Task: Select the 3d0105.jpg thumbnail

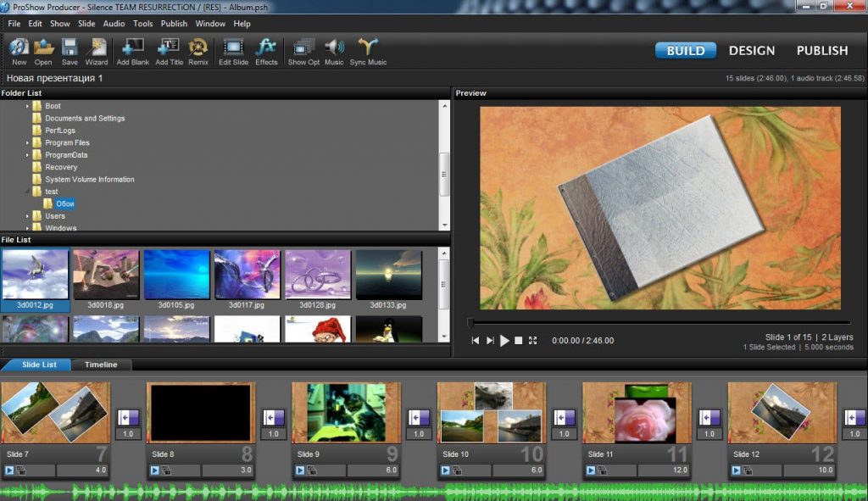Action: point(176,275)
